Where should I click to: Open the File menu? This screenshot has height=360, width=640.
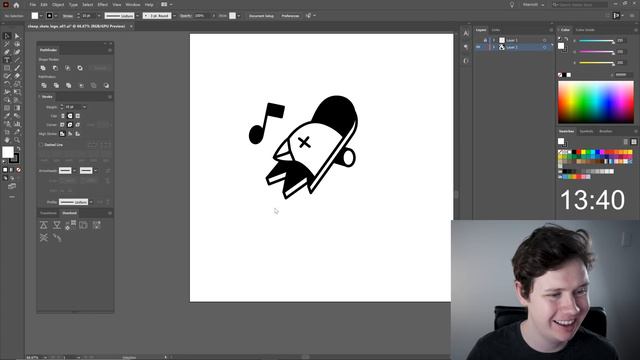[x=33, y=5]
